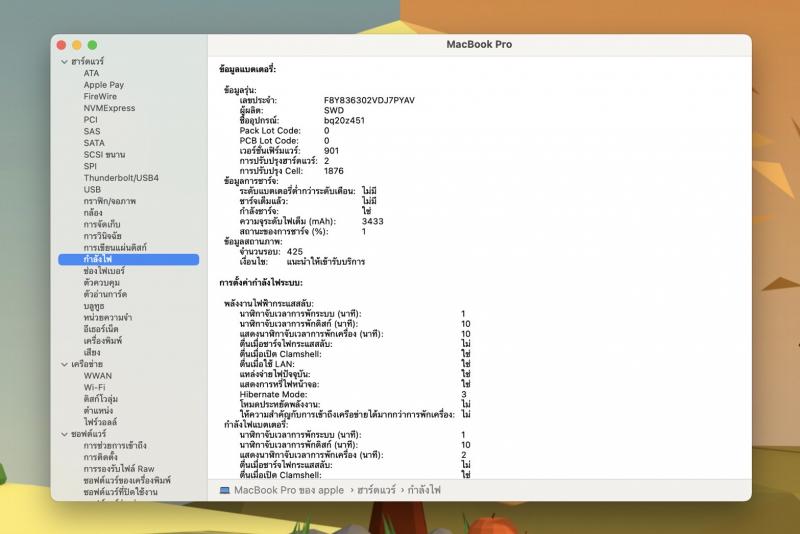Viewport: 800px width, 534px height.
Task: Click MacBook Pro ของ apple breadcrumb
Action: [289, 490]
